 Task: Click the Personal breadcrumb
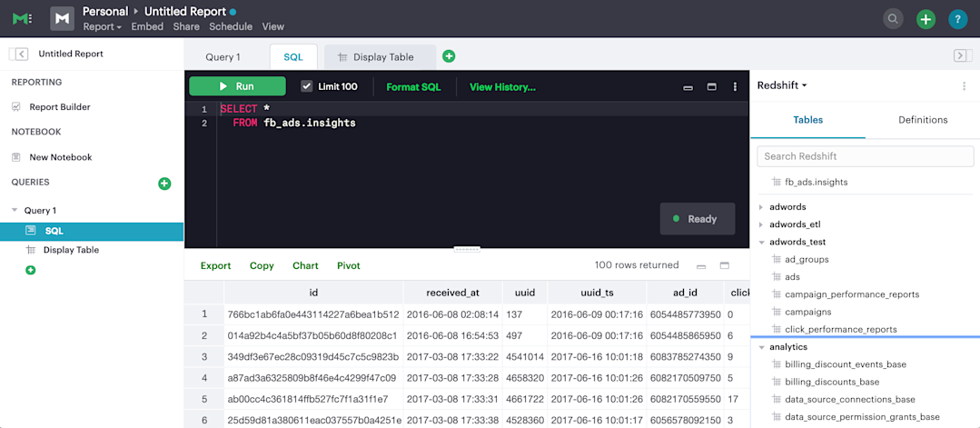pyautogui.click(x=105, y=11)
